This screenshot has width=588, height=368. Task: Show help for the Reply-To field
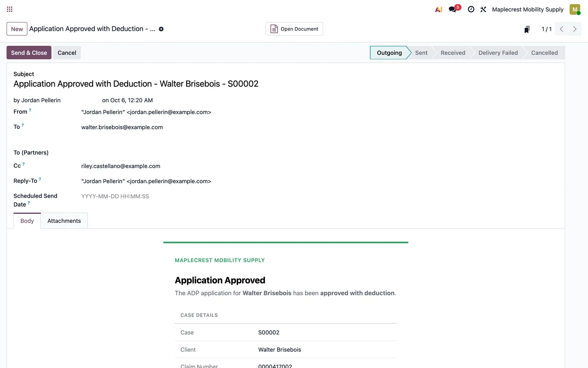click(40, 179)
